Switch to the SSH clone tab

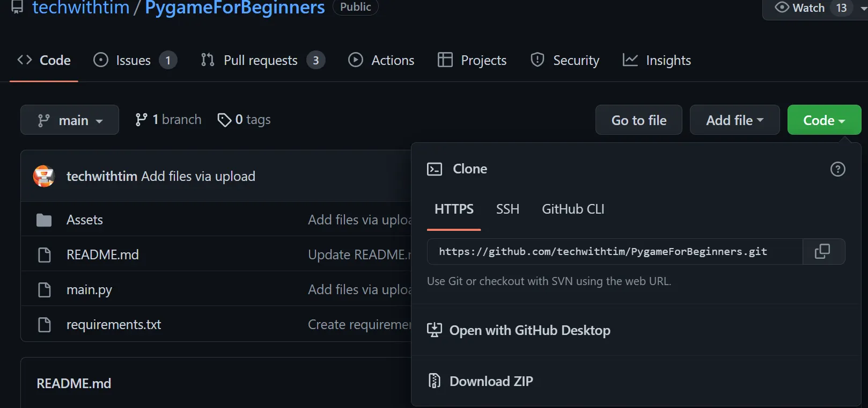pyautogui.click(x=507, y=209)
